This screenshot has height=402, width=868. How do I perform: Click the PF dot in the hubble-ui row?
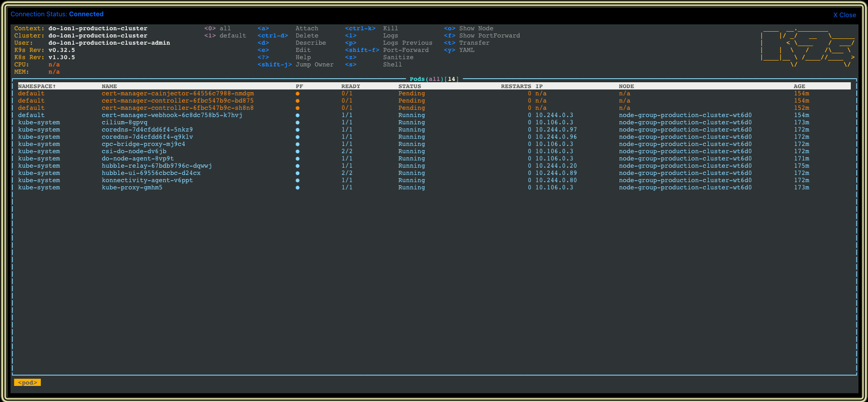click(x=297, y=173)
